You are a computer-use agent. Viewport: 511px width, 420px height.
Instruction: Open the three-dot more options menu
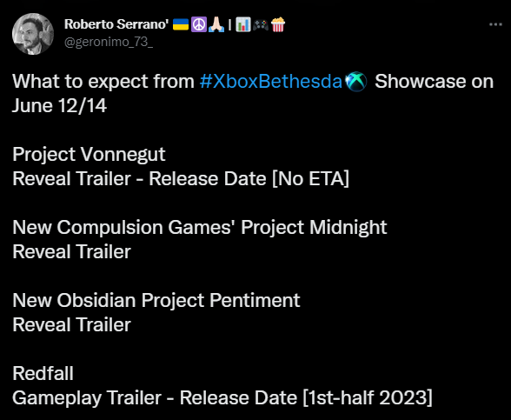(495, 24)
